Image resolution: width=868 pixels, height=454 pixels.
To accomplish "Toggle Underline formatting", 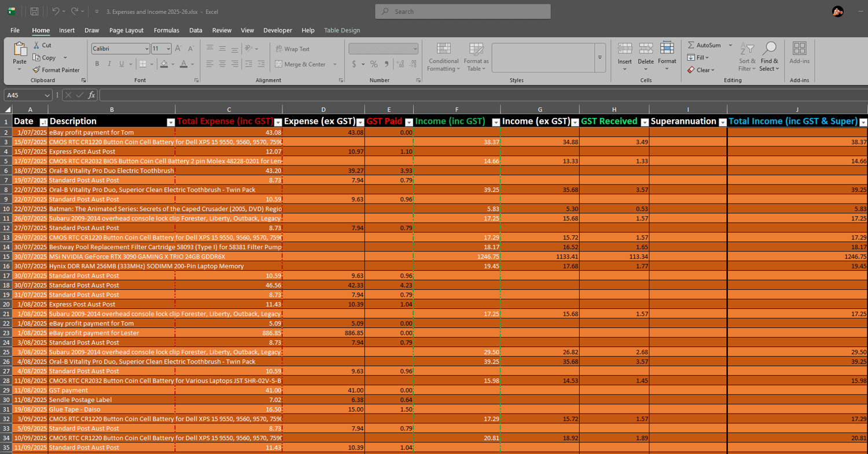I will [x=122, y=64].
